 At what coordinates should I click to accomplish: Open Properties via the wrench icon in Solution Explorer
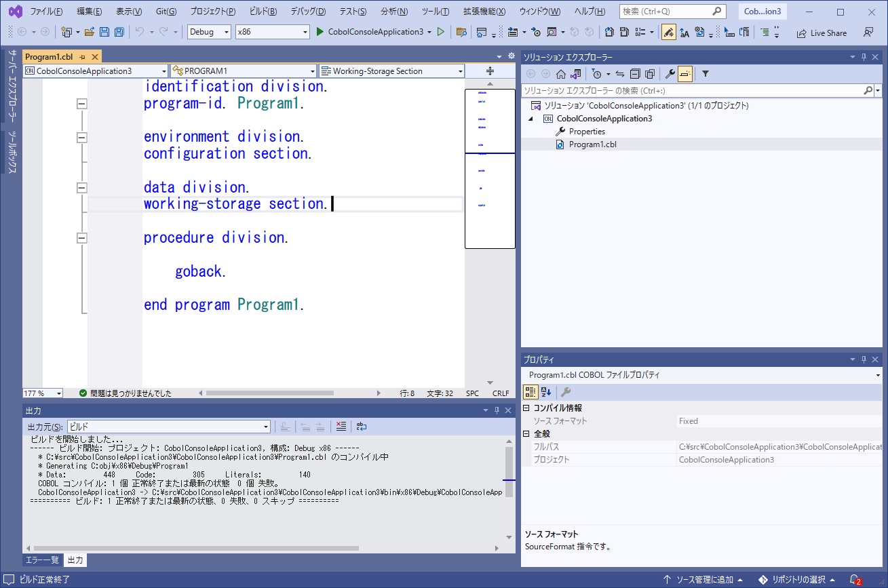tap(670, 74)
